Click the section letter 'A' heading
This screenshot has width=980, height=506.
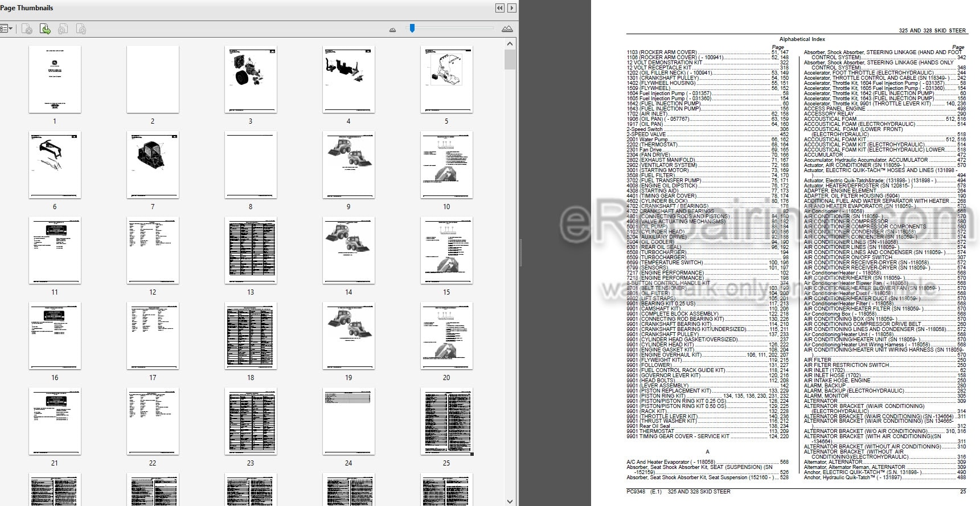(707, 452)
